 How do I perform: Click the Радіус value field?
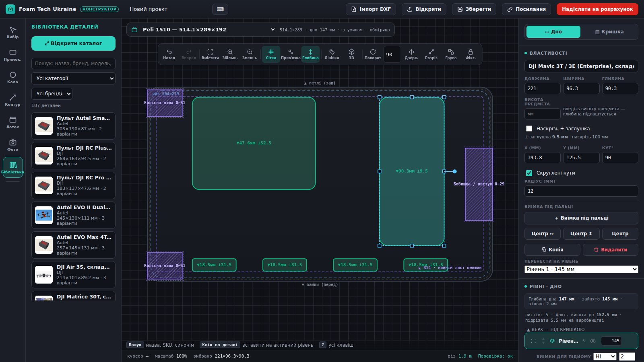click(x=581, y=191)
